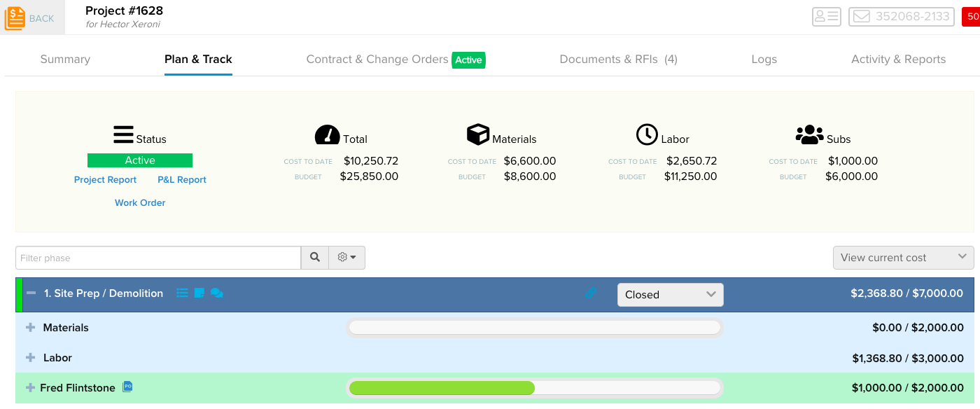Click the green Active badge on Contract tab
This screenshot has height=409, width=980.
point(468,60)
